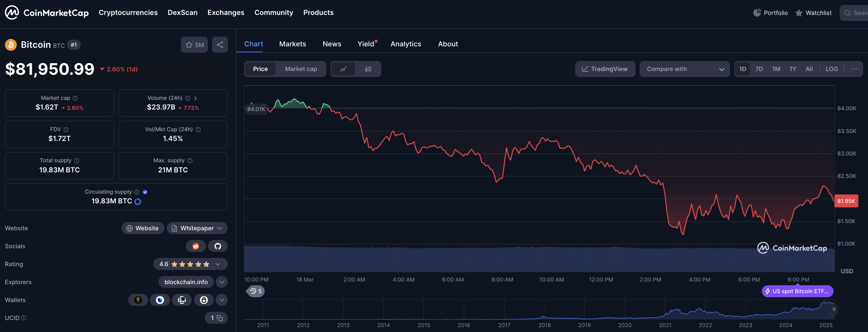Expand the Whitepaper dropdown
This screenshot has width=868, height=332.
[x=197, y=228]
